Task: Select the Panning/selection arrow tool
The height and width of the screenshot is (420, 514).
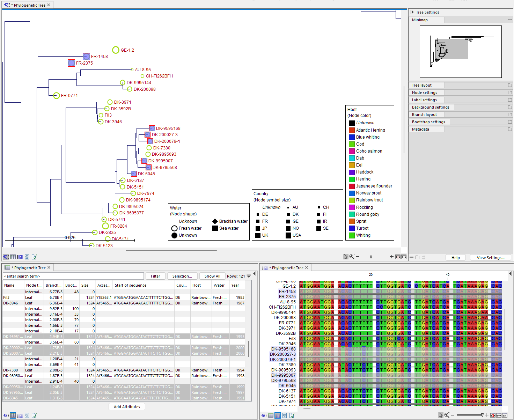Action: (345, 257)
